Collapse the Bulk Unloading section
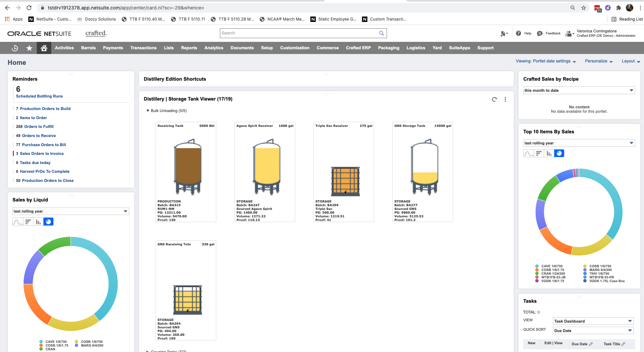The height and width of the screenshot is (352, 644). (147, 110)
